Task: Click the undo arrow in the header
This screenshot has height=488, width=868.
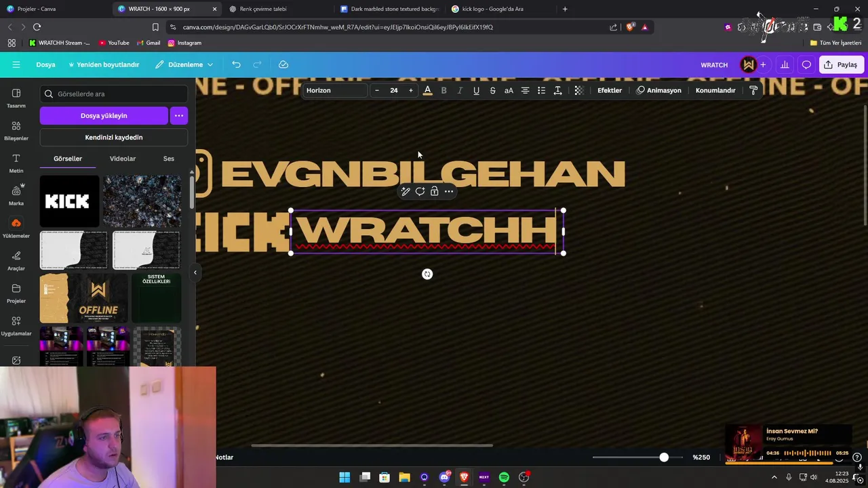Action: (x=236, y=64)
